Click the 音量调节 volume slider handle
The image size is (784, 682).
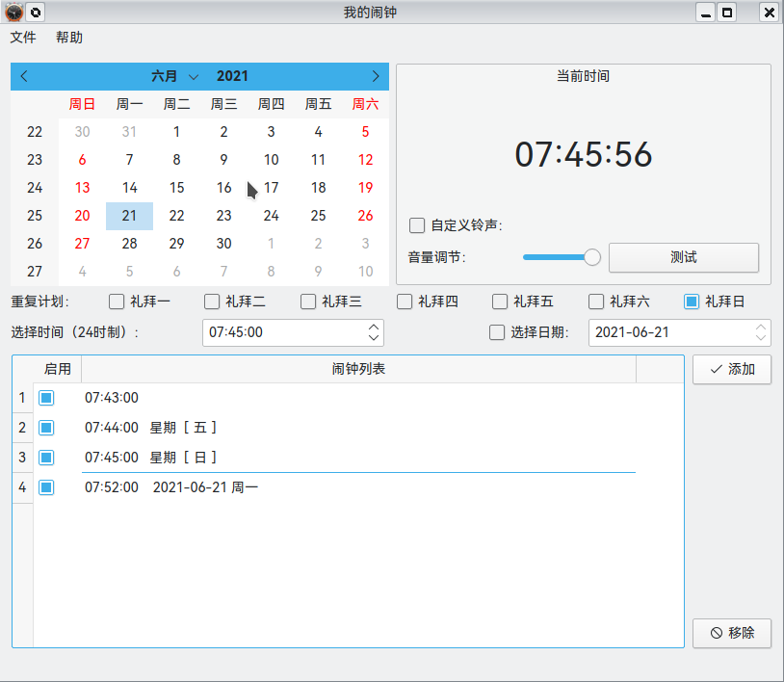(592, 257)
